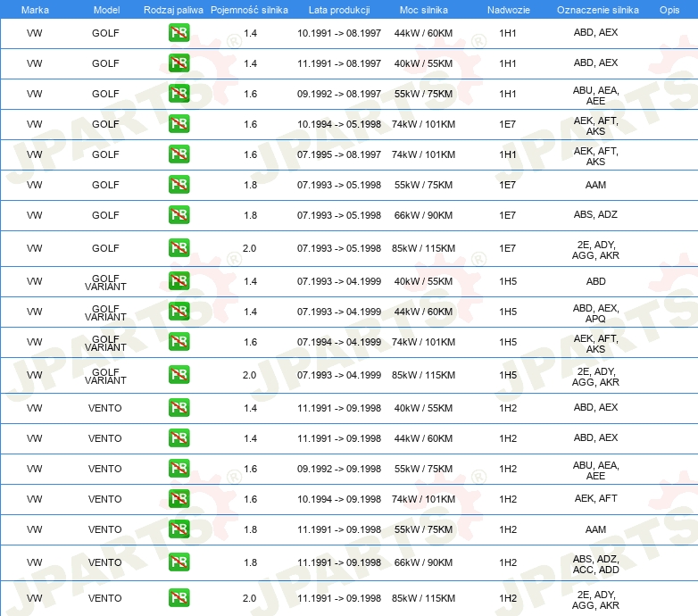Click petrol fuel icon for Golf 1.4 44kW
Image resolution: width=698 pixels, height=616 pixels.
(179, 33)
